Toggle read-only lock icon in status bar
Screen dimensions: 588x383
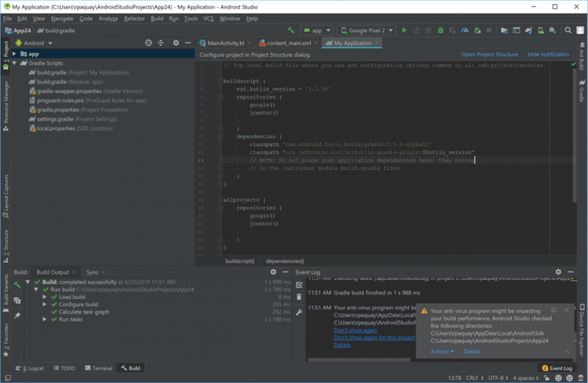[x=547, y=378]
